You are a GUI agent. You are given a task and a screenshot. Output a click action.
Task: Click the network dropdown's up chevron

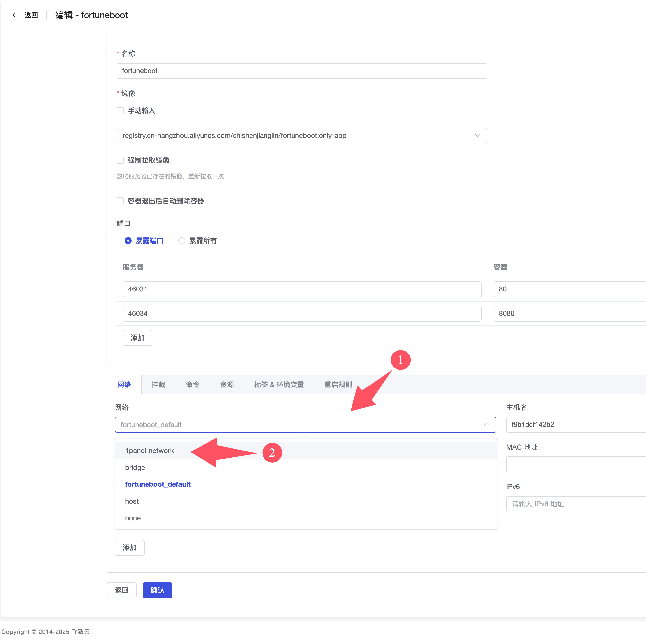click(487, 424)
